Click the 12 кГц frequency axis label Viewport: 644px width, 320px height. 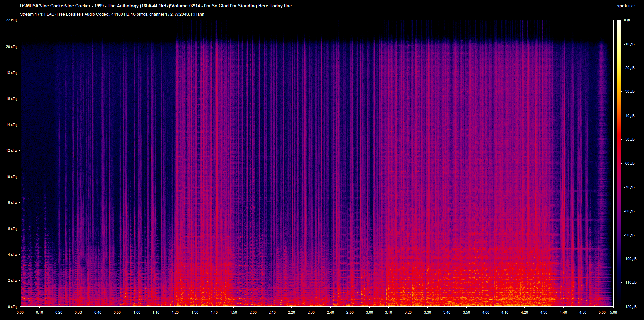click(x=11, y=150)
